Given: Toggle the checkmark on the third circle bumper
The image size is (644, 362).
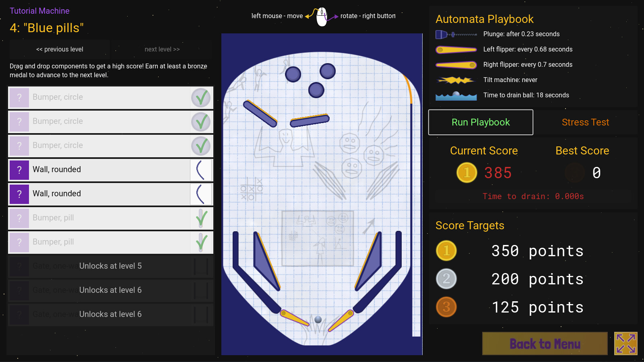Looking at the screenshot, I should coord(201,146).
